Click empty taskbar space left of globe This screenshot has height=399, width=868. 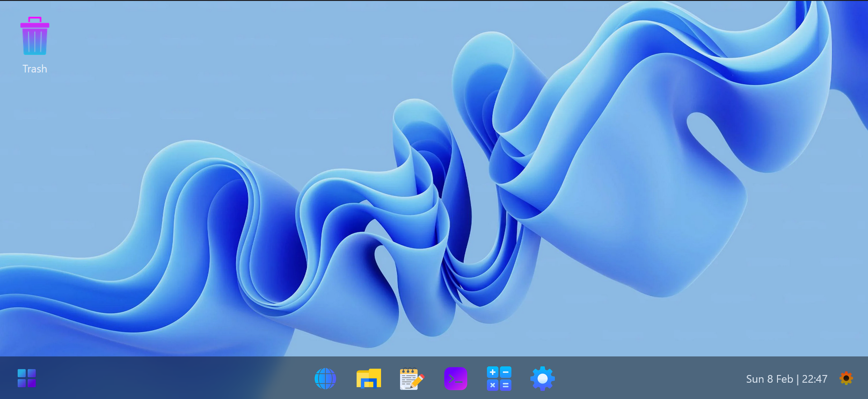[181, 379]
